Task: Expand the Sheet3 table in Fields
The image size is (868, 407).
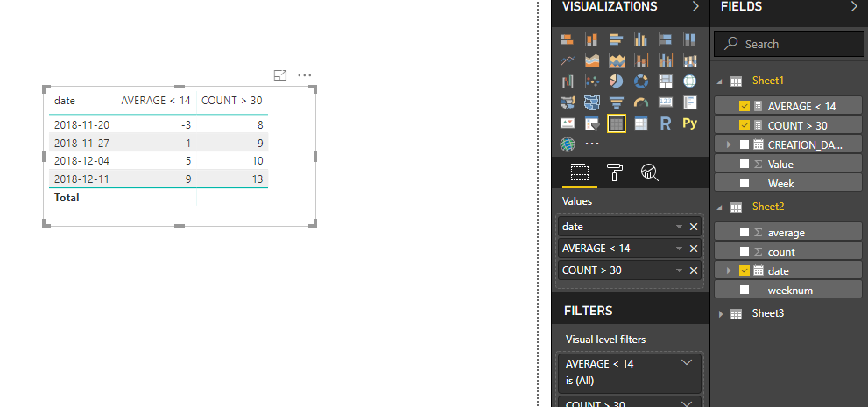Action: tap(721, 314)
